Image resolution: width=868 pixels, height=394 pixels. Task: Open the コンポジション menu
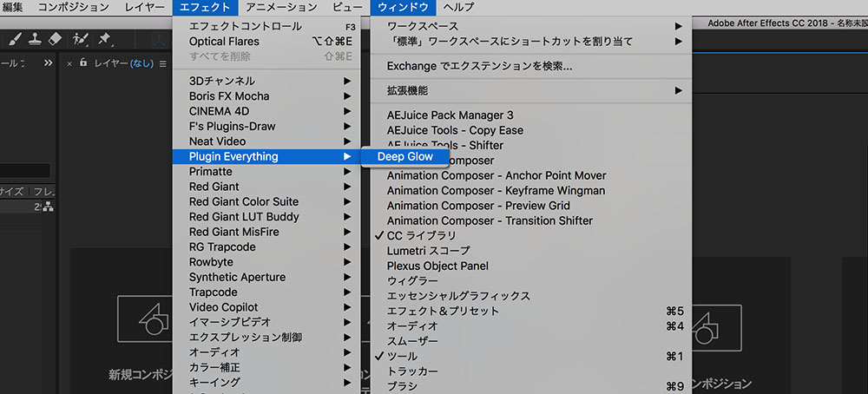tap(74, 7)
